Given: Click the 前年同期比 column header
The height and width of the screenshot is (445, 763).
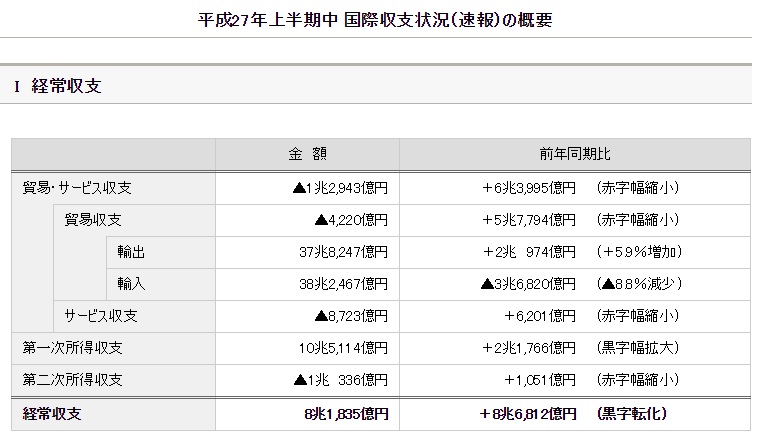Looking at the screenshot, I should [x=575, y=154].
